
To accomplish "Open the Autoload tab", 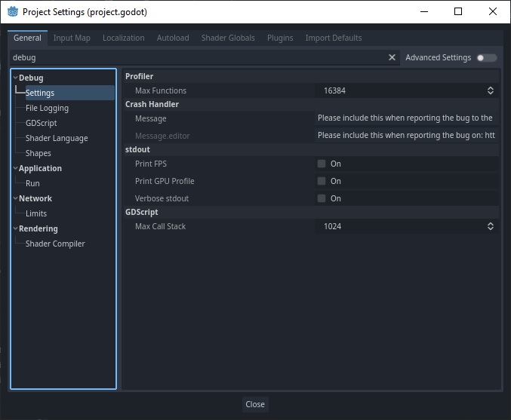I will point(173,38).
